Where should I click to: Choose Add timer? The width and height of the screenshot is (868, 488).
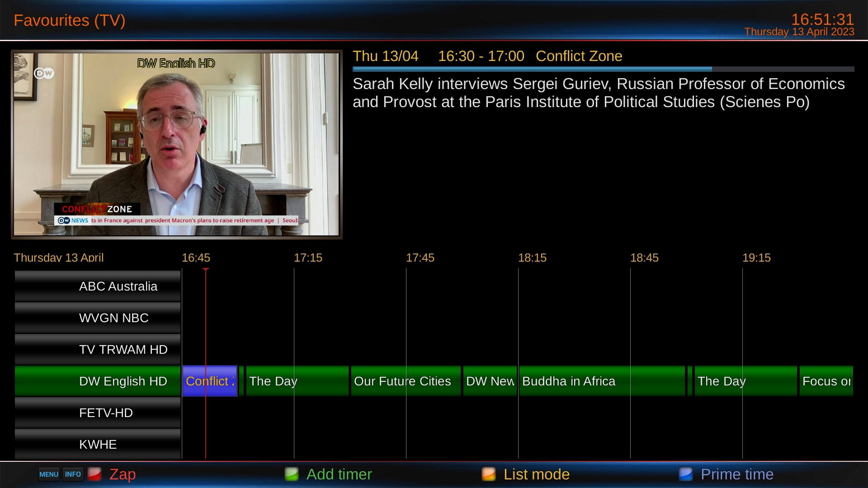coord(339,474)
